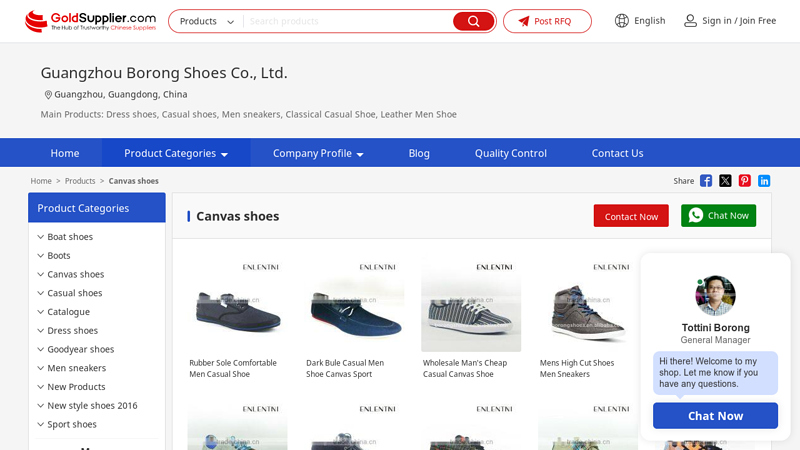Click Tottini Borong's avatar photo
800x450 pixels.
[x=715, y=295]
